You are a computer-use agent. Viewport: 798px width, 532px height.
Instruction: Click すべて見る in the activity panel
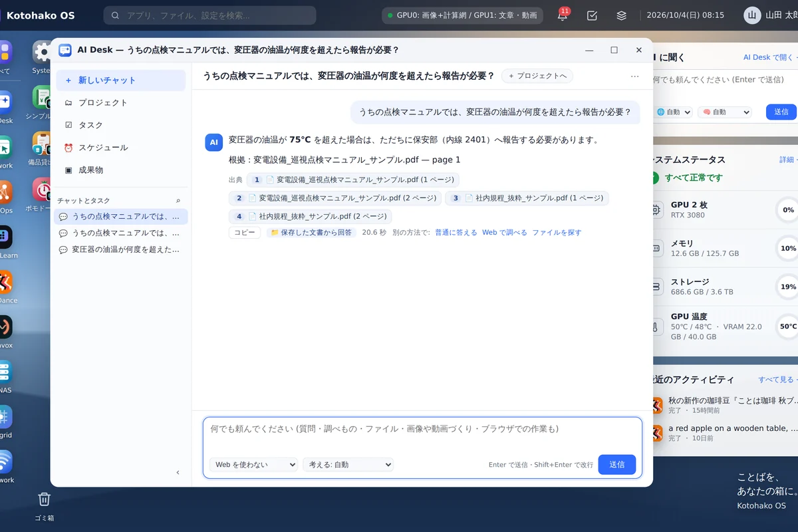click(x=777, y=380)
